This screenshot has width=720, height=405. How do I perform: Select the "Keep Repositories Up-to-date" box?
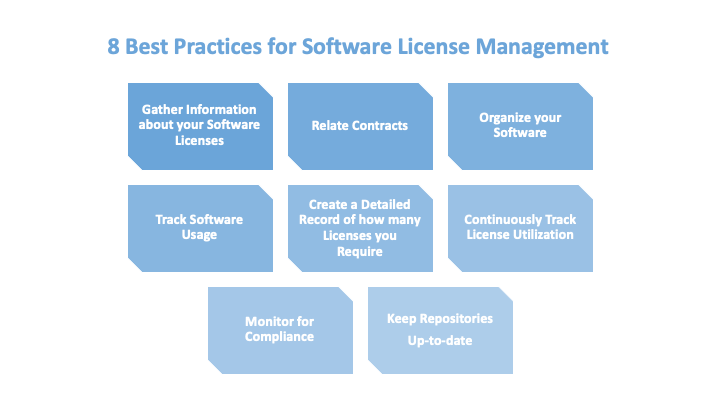(x=440, y=329)
